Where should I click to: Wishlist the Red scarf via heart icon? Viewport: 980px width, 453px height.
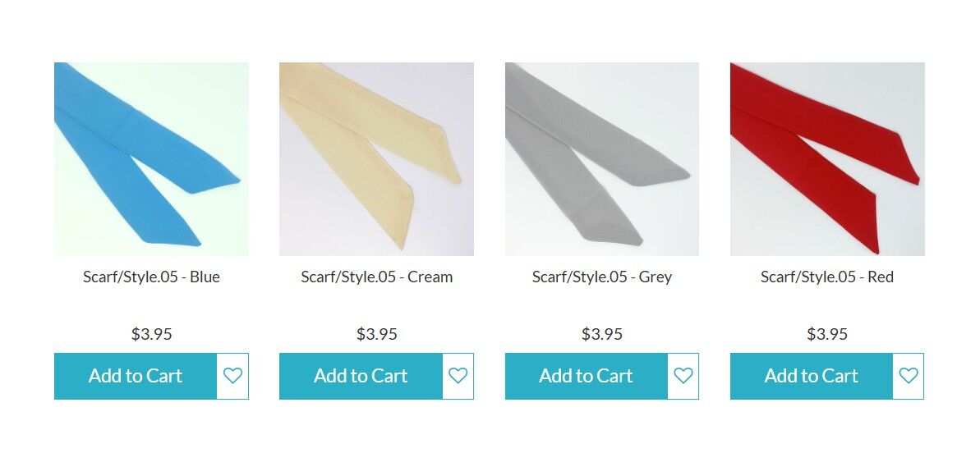[909, 376]
